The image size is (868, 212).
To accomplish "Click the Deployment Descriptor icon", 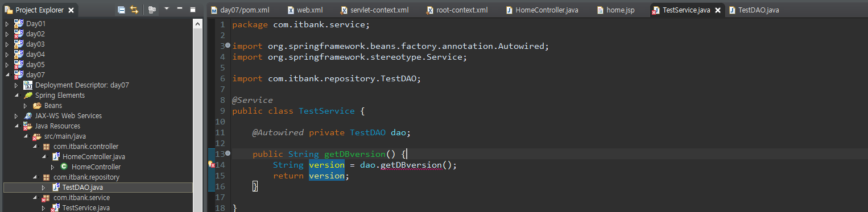I will point(28,85).
